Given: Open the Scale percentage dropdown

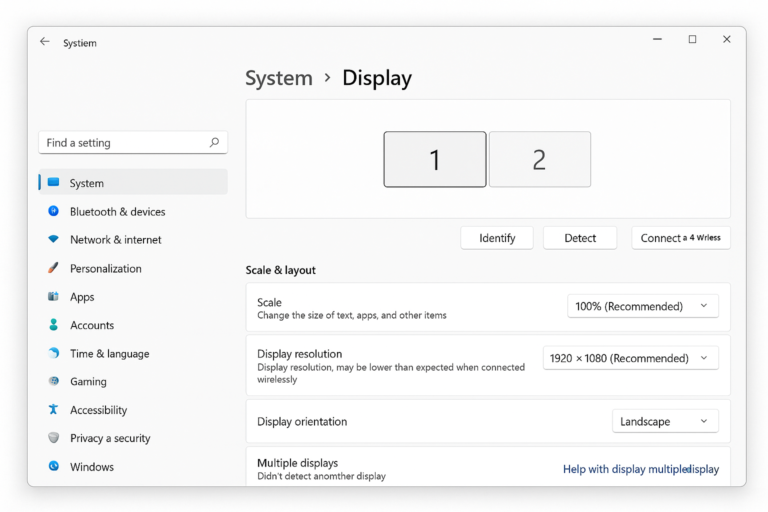Looking at the screenshot, I should 642,306.
